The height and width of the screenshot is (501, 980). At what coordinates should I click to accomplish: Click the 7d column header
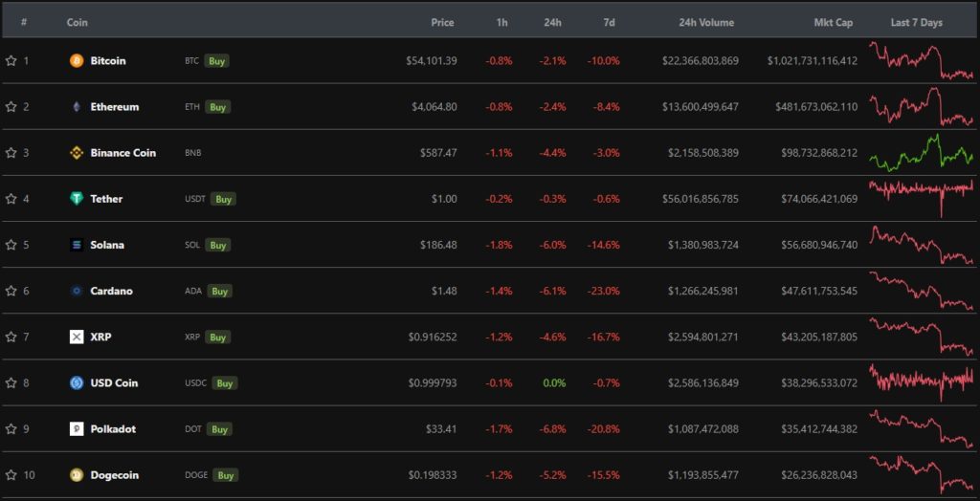[610, 22]
